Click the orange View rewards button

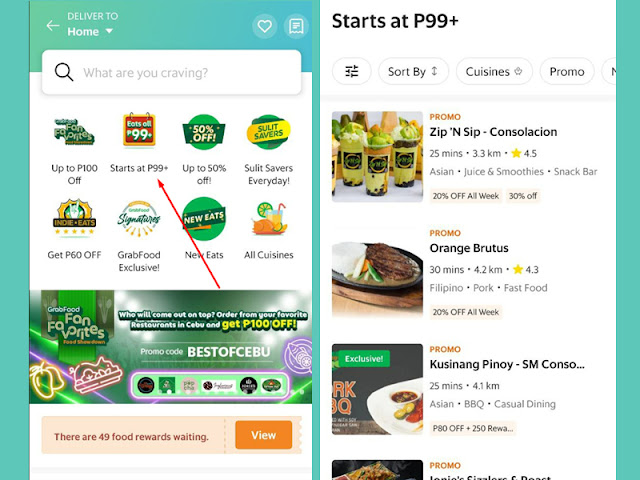pos(264,435)
